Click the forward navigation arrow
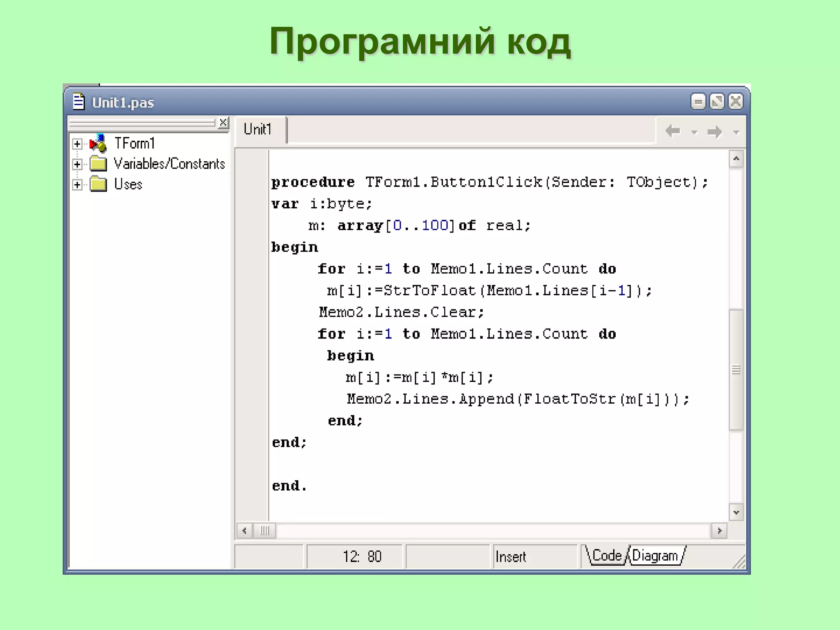840x630 pixels. (x=714, y=132)
